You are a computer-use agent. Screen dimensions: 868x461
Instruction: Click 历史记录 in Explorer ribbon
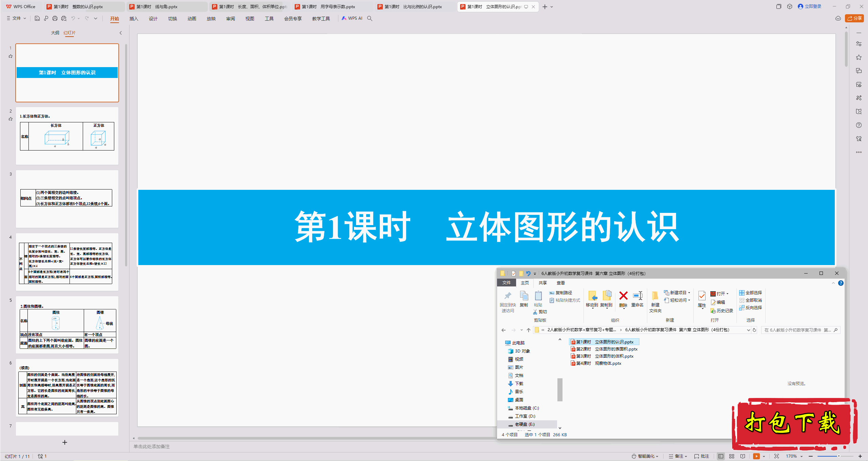[x=722, y=310]
